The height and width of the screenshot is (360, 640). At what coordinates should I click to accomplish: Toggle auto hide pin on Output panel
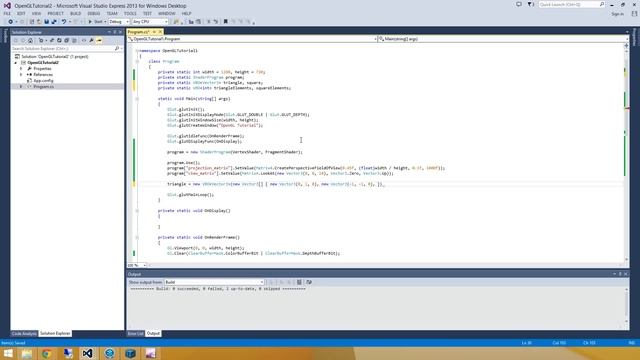pos(620,274)
